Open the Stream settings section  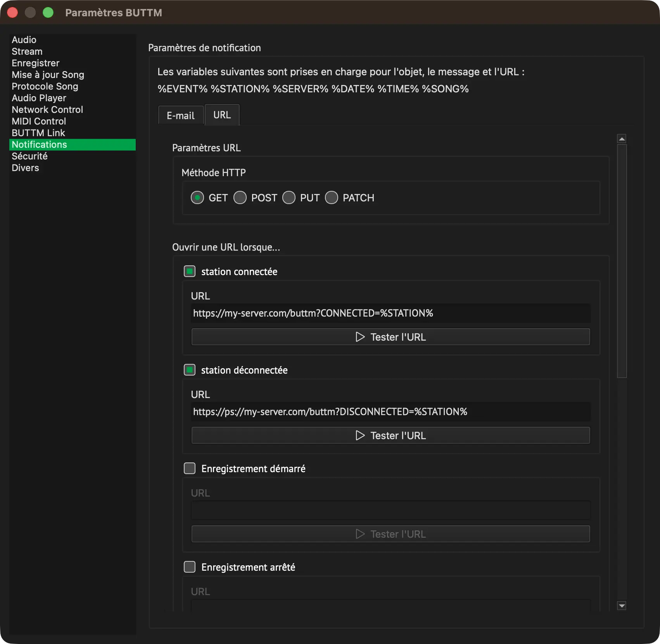pyautogui.click(x=72, y=52)
